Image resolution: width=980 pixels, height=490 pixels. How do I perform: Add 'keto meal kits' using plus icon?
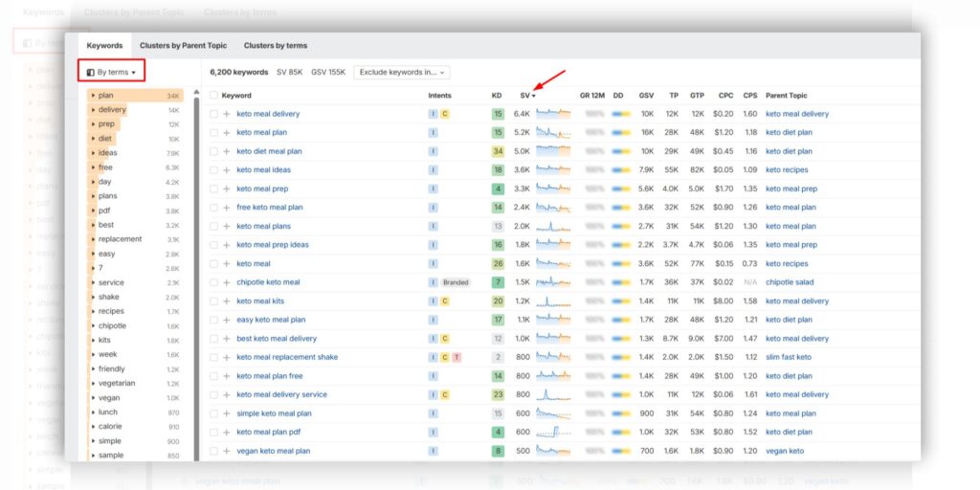pos(226,301)
